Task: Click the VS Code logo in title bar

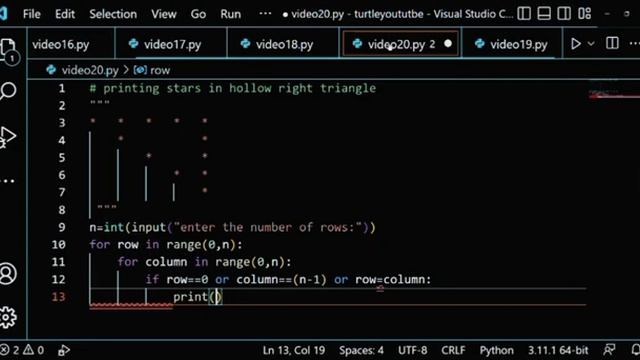Action: click(x=4, y=14)
